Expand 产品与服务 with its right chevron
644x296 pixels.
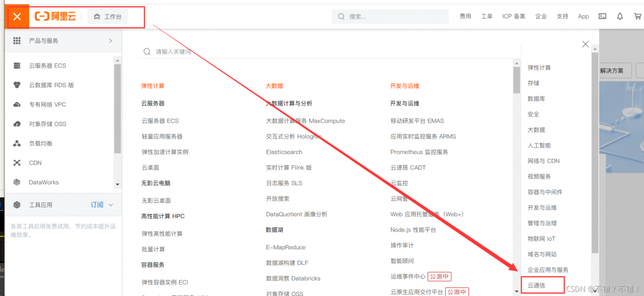coord(110,41)
